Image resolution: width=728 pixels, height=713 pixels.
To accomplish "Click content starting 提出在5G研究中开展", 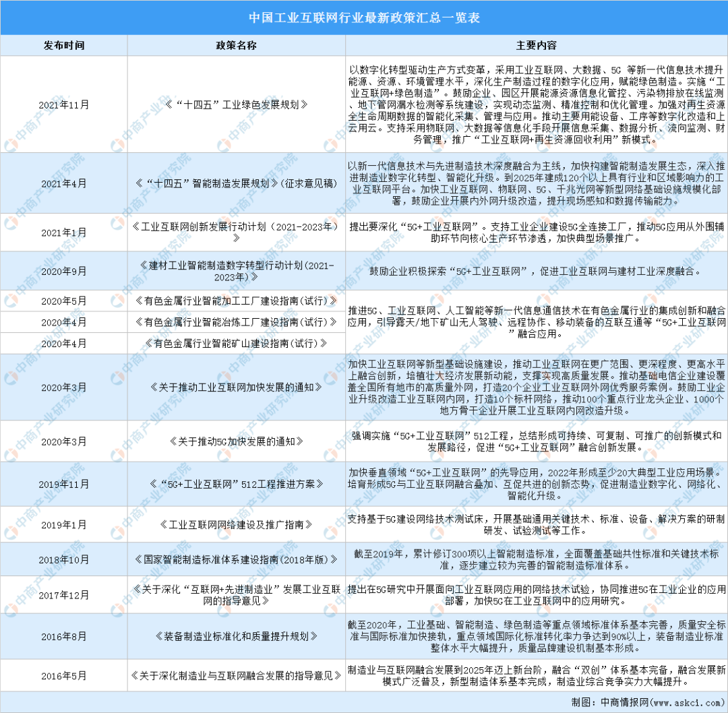I will (x=537, y=595).
